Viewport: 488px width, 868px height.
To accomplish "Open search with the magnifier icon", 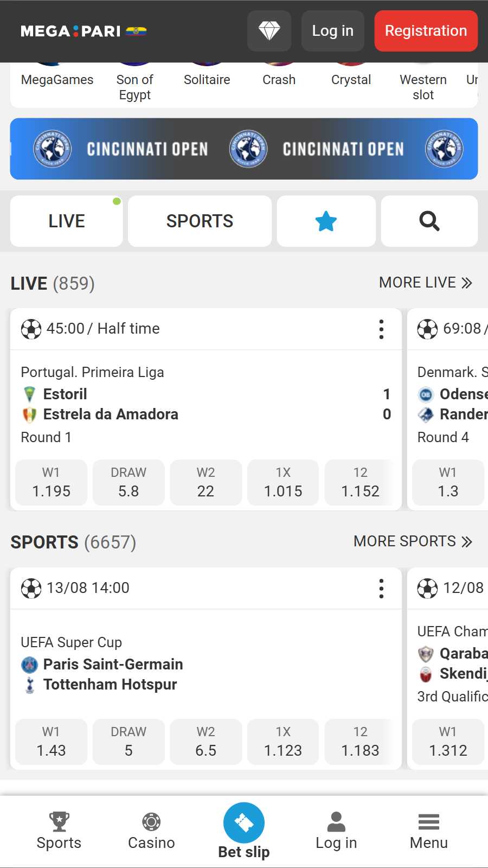I will coord(429,221).
